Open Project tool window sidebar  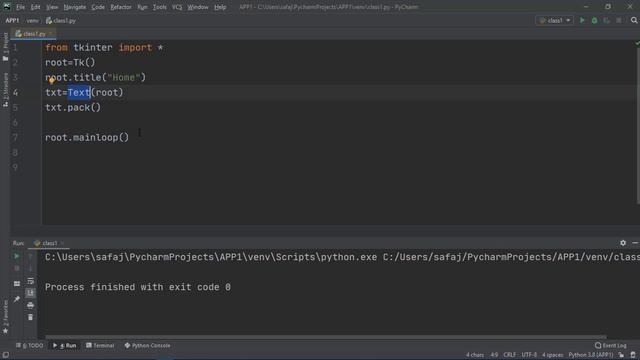coord(5,47)
